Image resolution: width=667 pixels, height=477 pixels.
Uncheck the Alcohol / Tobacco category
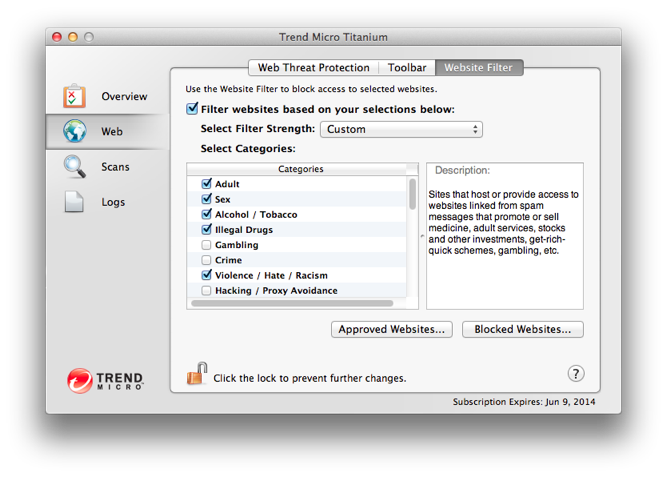coord(206,214)
